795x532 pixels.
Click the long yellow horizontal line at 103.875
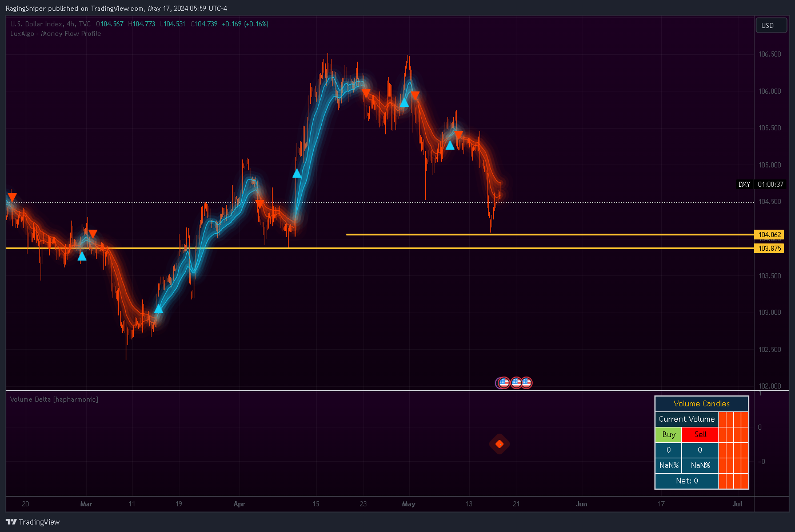pos(379,249)
